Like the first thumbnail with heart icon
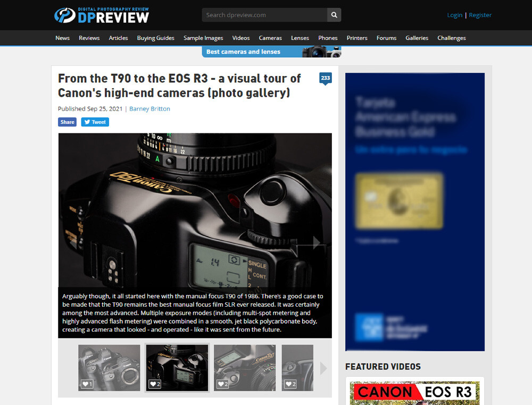 point(87,384)
